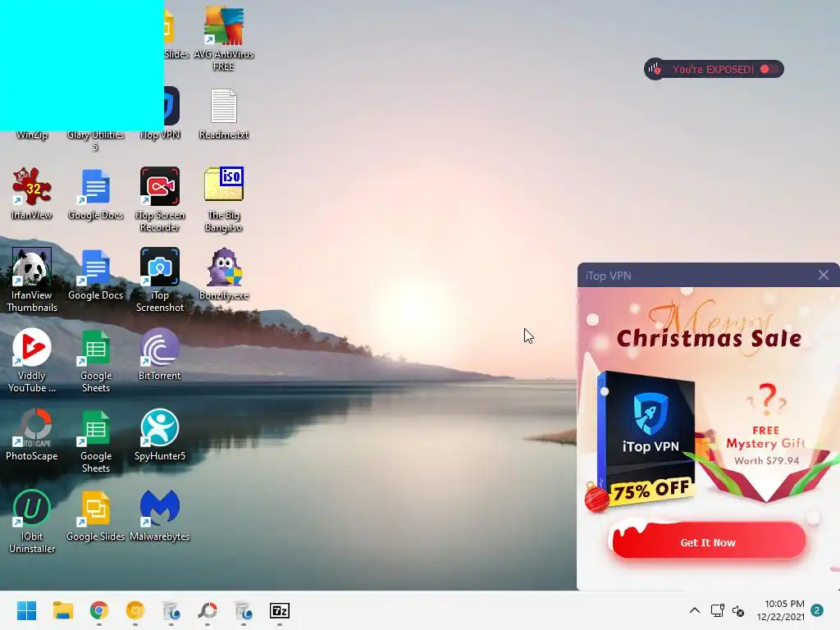Click the Get It Now button
Screen dimensions: 840x630
tap(708, 540)
